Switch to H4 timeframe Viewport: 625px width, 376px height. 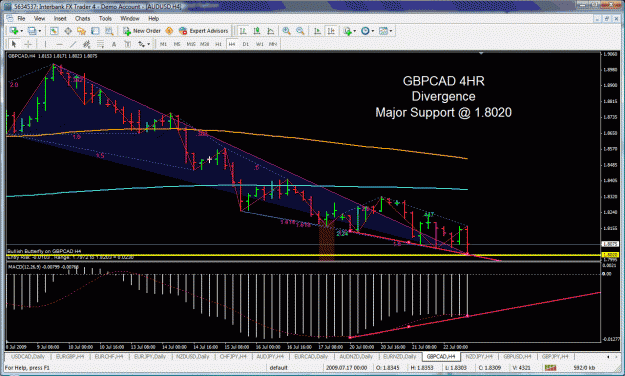click(232, 44)
